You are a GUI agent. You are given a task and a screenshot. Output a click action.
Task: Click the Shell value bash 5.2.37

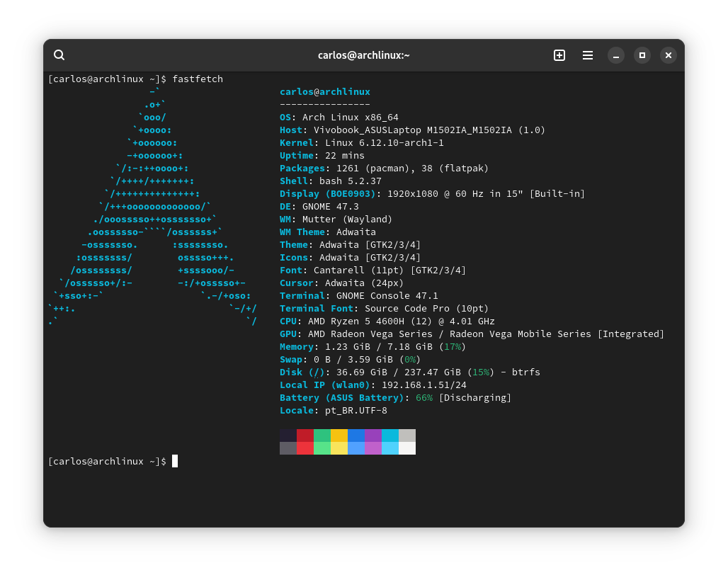tap(350, 181)
